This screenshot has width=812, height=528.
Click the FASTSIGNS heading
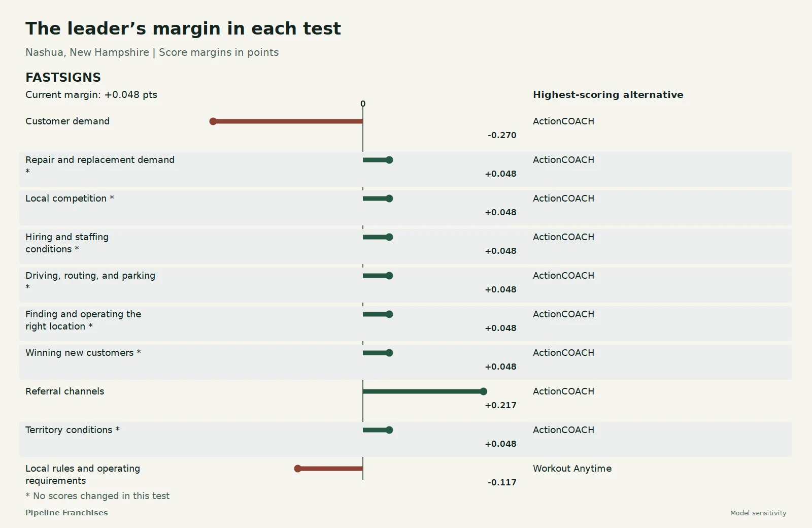click(x=63, y=77)
